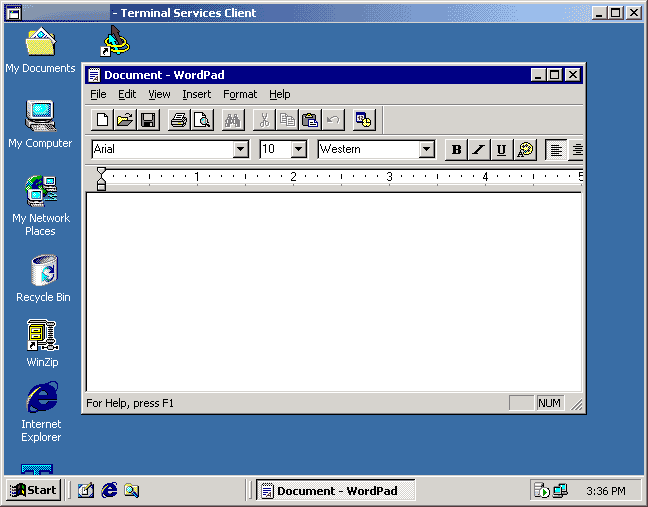Toggle Underline formatting

502,150
